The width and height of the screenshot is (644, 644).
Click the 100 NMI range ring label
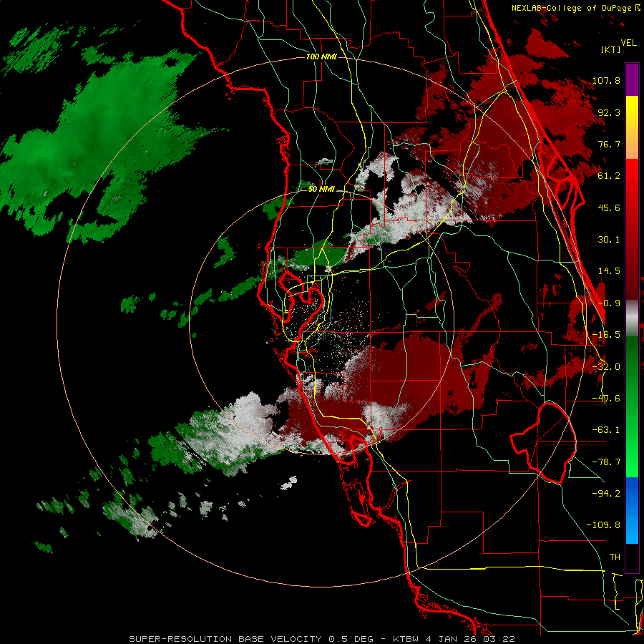point(321,57)
